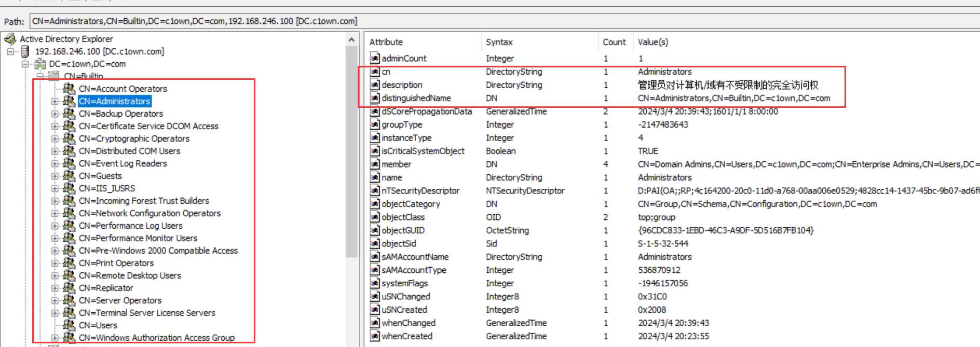Viewport: 980px width, 347px height.
Task: Click the attribute icon for description
Action: point(375,85)
